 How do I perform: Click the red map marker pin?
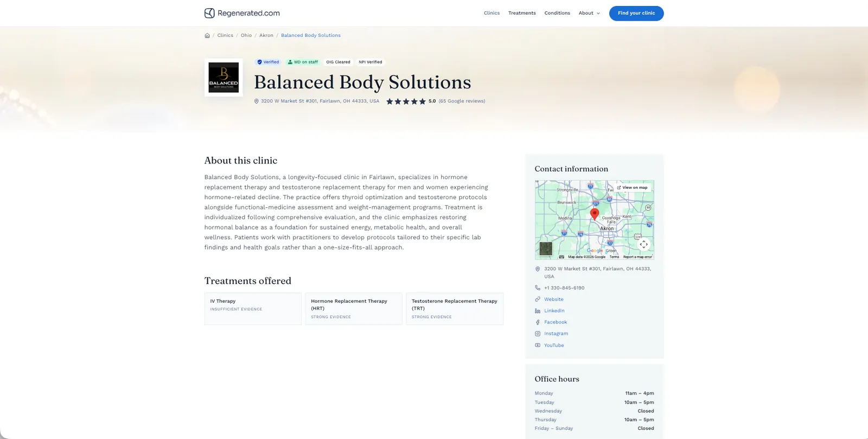point(595,214)
